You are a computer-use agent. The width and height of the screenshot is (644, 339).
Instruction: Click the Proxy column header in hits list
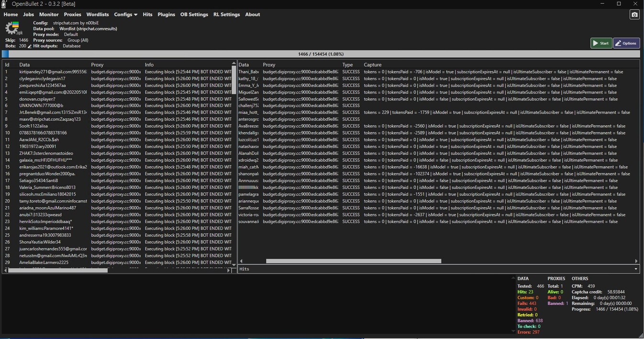coord(269,65)
